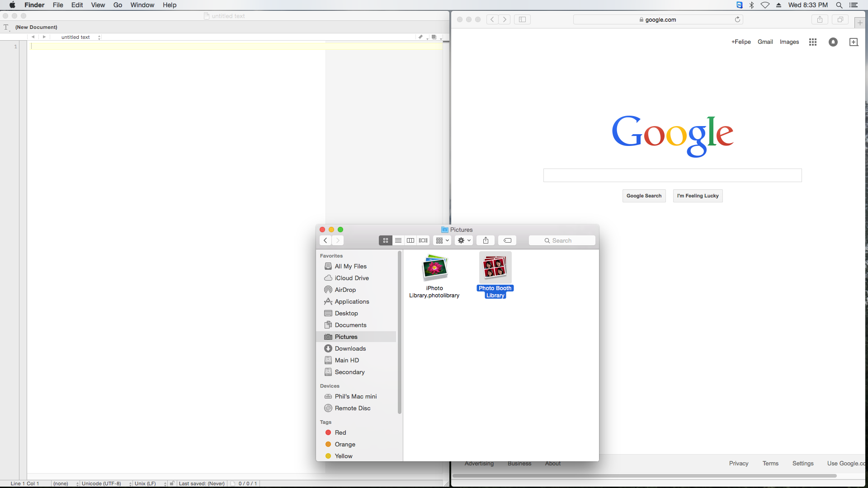Open Spotlight search in menu bar
This screenshot has height=488, width=868.
coord(839,5)
